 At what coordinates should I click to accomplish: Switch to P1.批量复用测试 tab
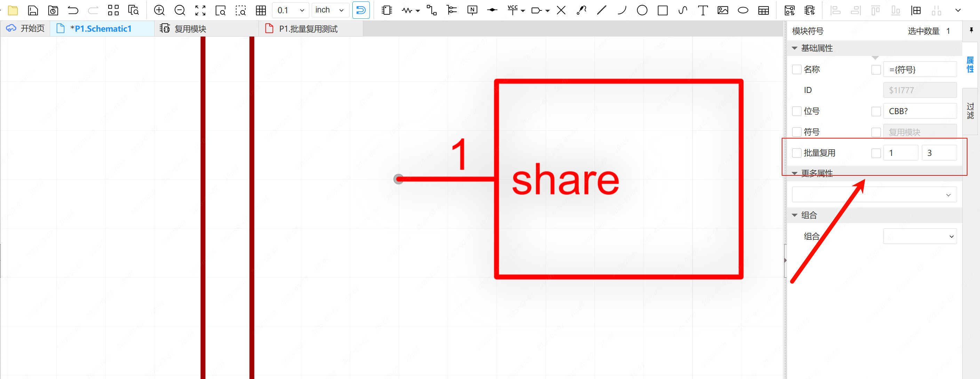coord(307,28)
